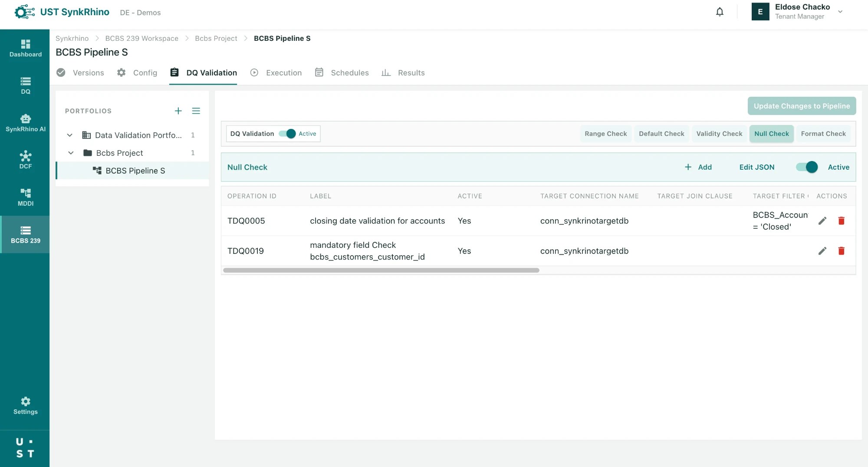Viewport: 868px width, 467px height.
Task: Switch to the Execution tab
Action: [x=276, y=72]
